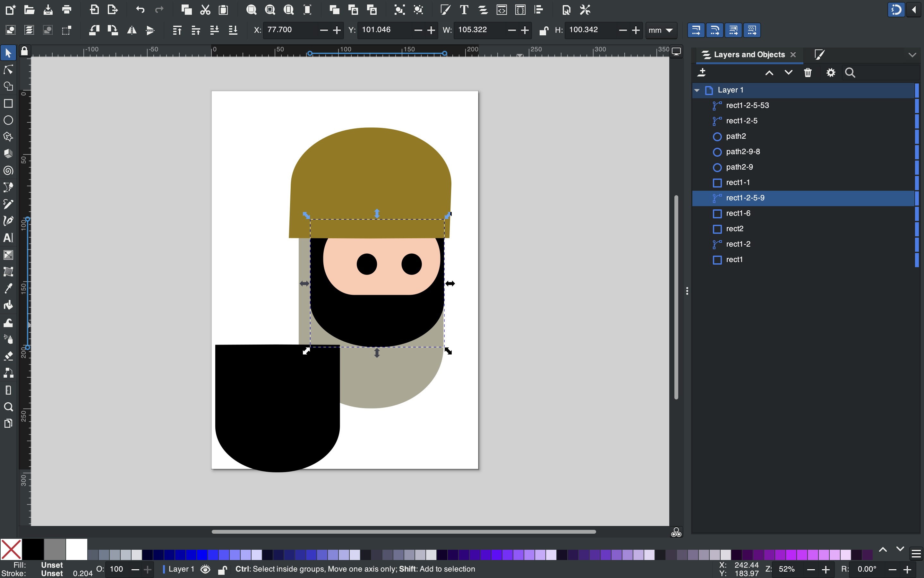
Task: Pick the white color swatch
Action: (x=76, y=550)
